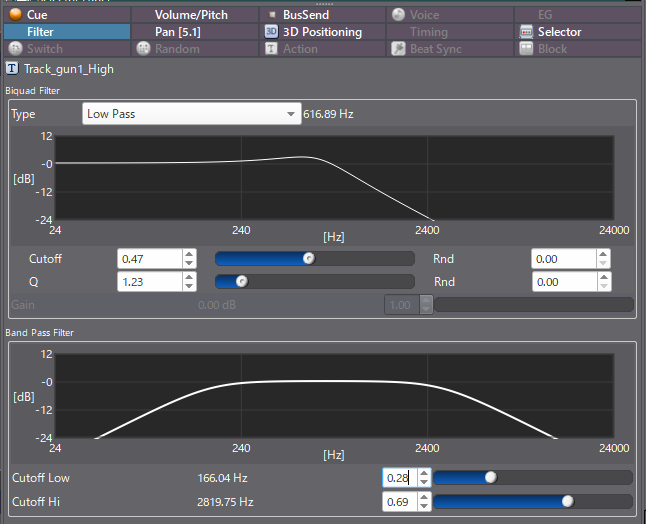The height and width of the screenshot is (524, 646).
Task: Click the 3D Positioning icon
Action: point(271,32)
